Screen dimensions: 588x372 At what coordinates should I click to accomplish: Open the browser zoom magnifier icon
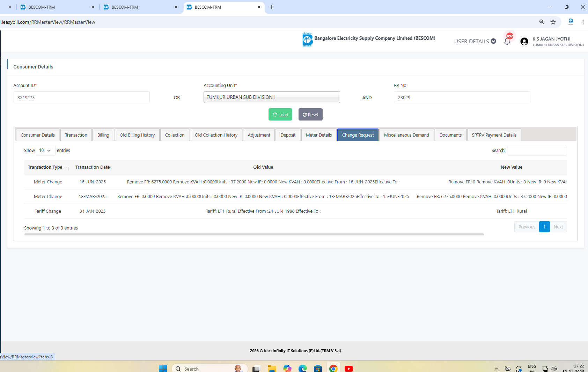tap(542, 22)
